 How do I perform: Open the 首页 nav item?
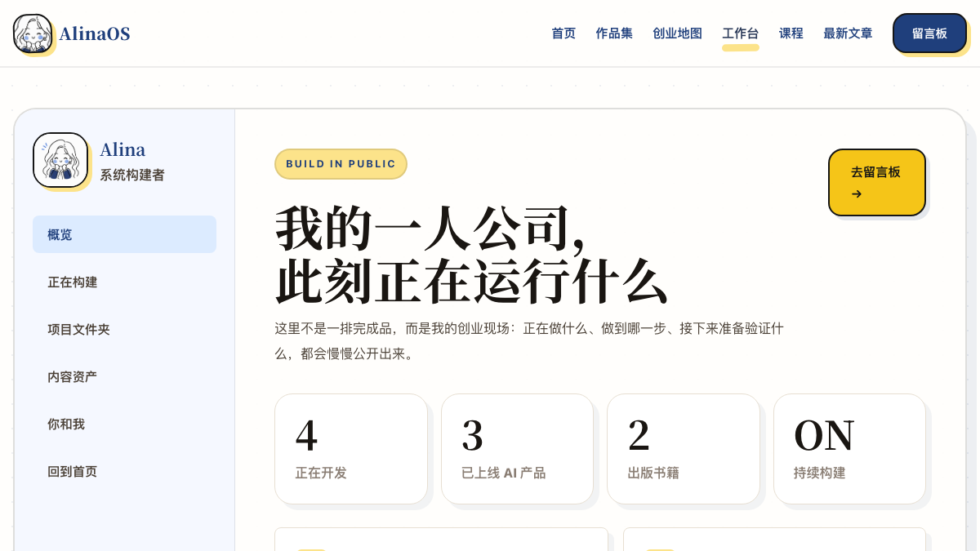(563, 33)
